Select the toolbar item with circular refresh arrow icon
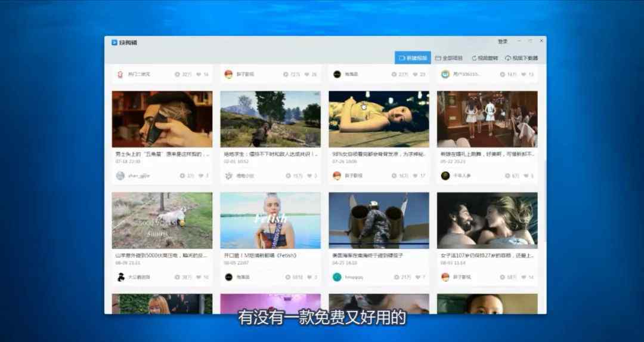The height and width of the screenshot is (342, 644). click(x=485, y=58)
